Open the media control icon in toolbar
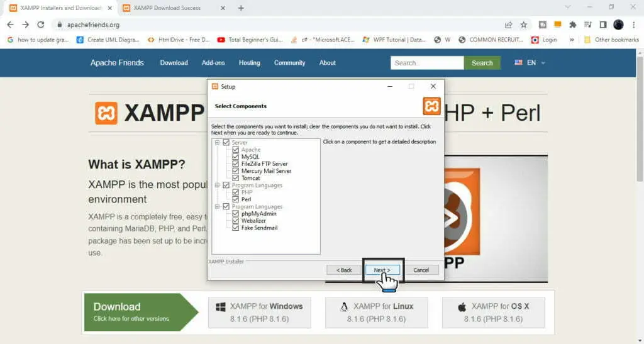 (x=588, y=25)
